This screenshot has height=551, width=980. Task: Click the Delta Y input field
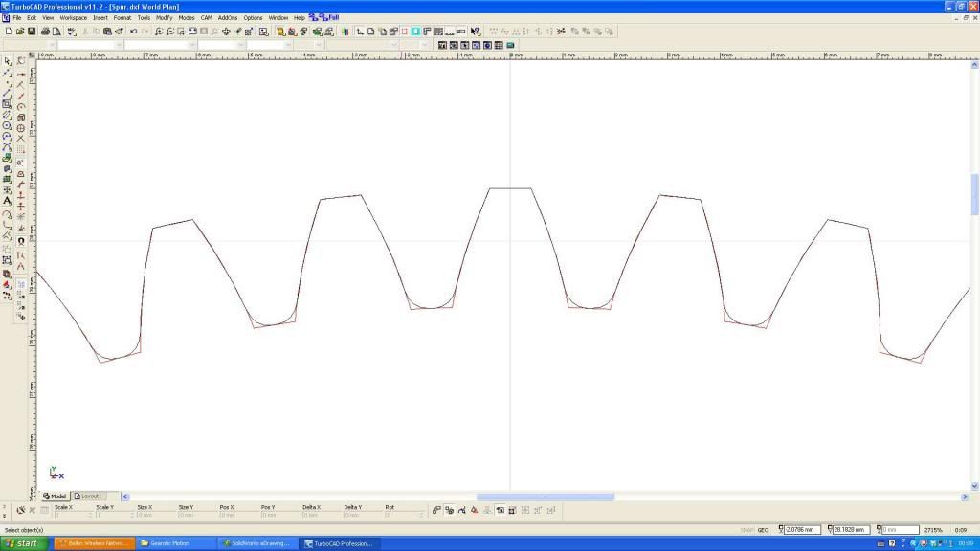(361, 515)
